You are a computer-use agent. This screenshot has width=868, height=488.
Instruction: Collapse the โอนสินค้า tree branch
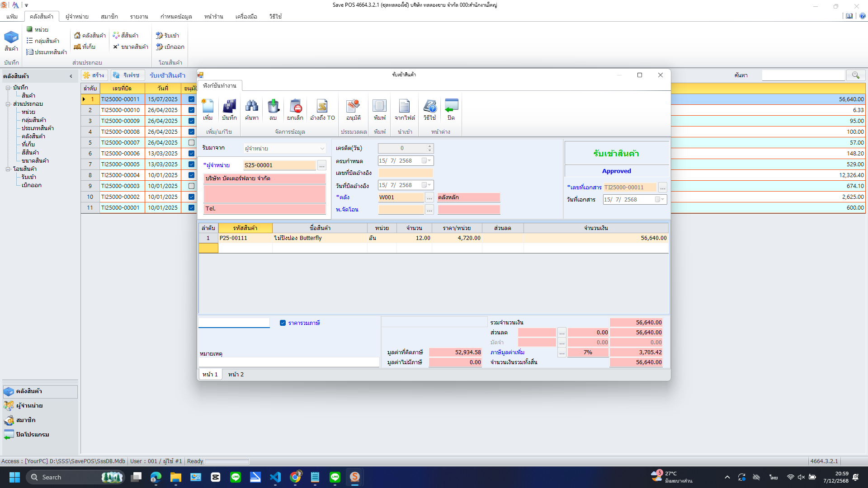click(8, 169)
